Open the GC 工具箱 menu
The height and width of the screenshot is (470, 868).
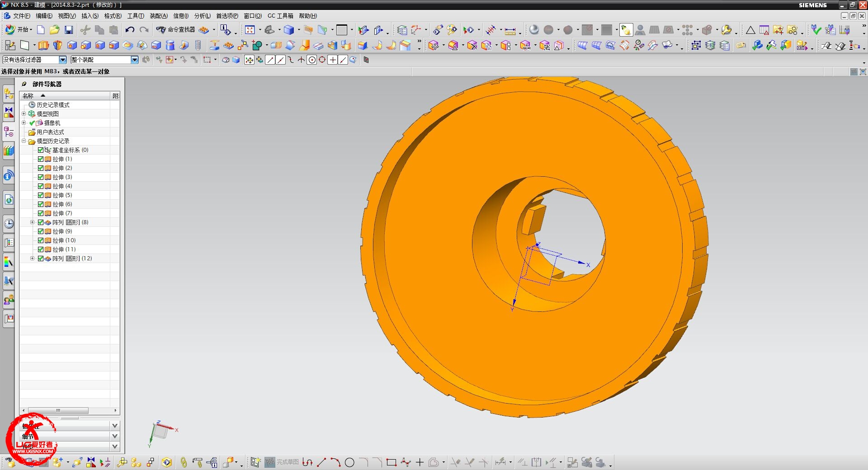pos(280,16)
